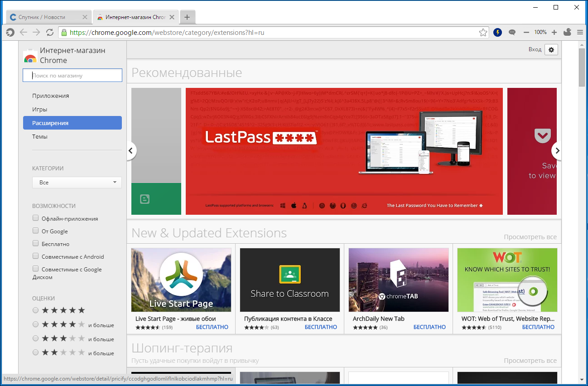The image size is (588, 386).
Task: Click the Blogger icon in left banner
Action: (x=145, y=199)
